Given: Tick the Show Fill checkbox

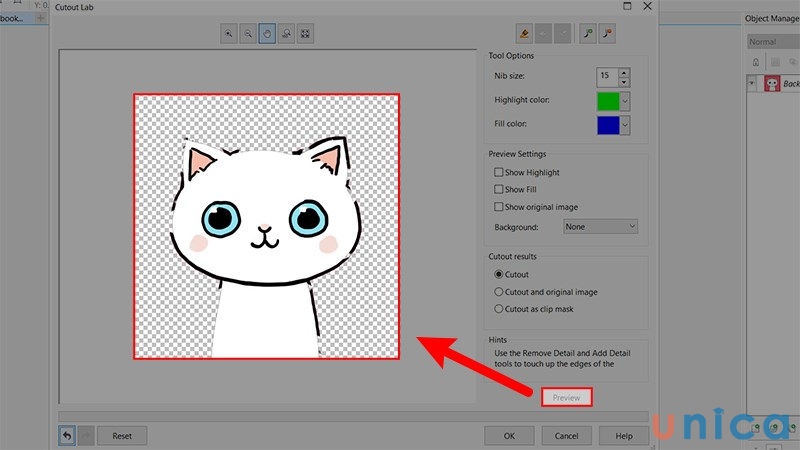Looking at the screenshot, I should (499, 189).
